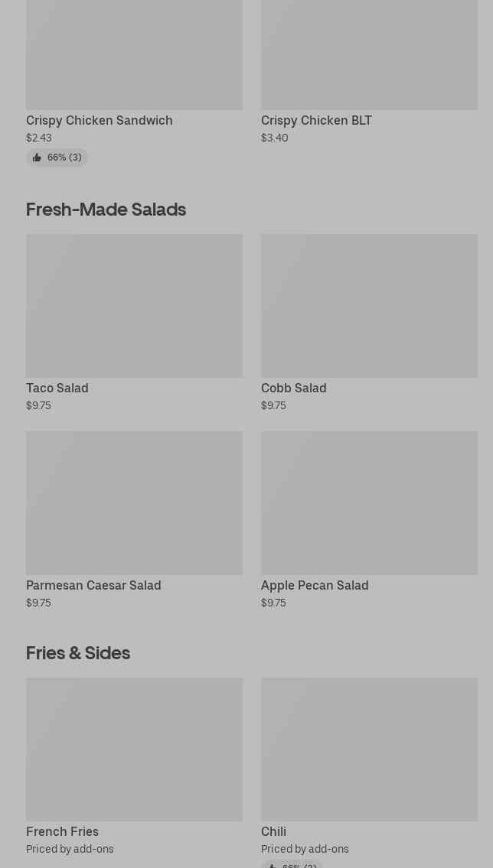Click the Crispy Chicken BLT image
Viewport: 493px width, 868px height.
(x=369, y=54)
